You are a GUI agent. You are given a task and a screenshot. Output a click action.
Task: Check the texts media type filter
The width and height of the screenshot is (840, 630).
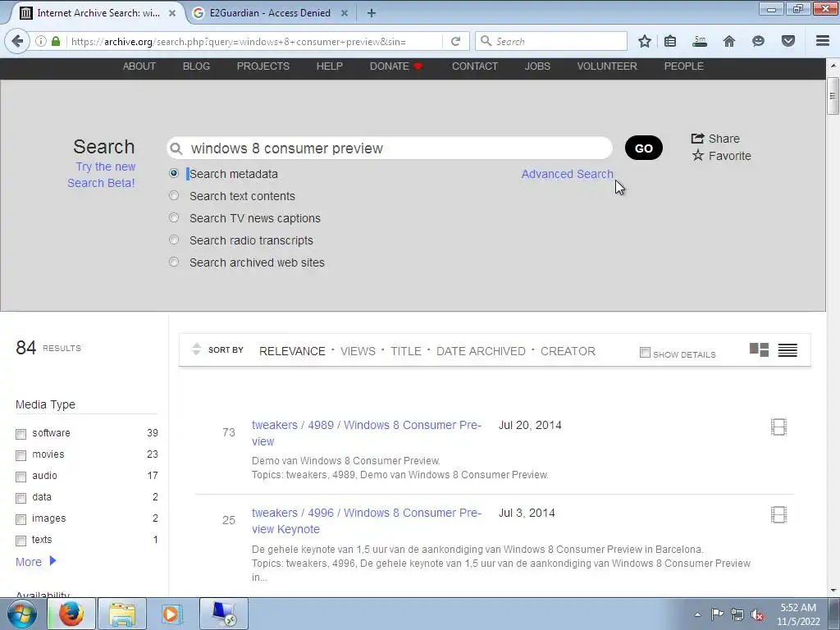pos(21,541)
